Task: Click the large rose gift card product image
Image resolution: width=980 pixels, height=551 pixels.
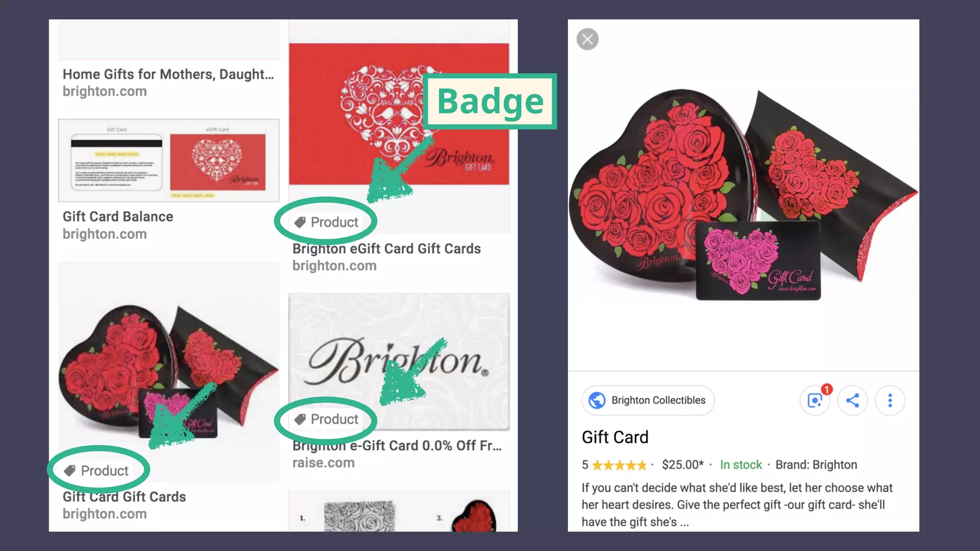Action: (x=743, y=195)
